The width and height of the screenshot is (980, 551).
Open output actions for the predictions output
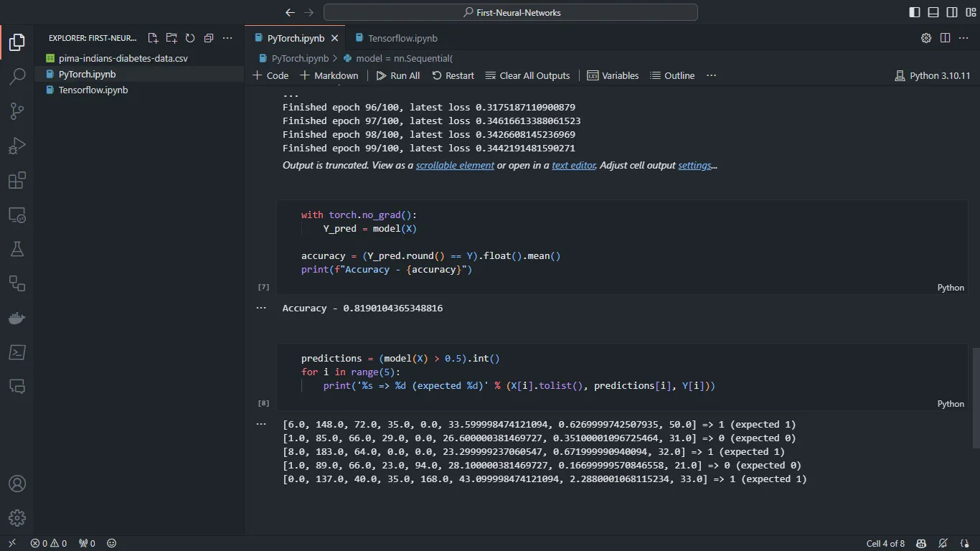click(x=261, y=424)
